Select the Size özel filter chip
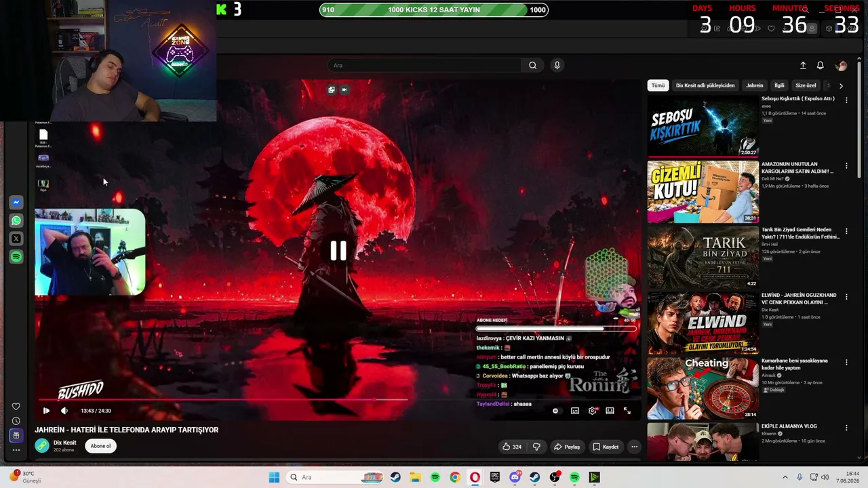 (806, 85)
